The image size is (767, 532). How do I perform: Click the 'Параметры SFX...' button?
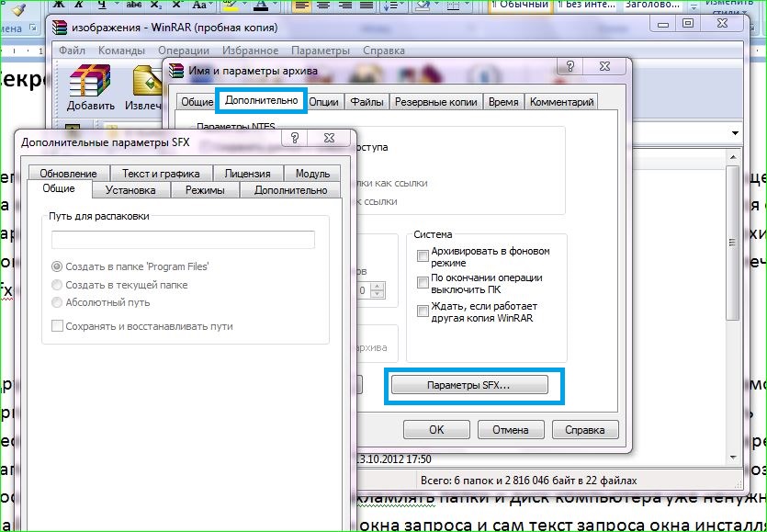(469, 385)
